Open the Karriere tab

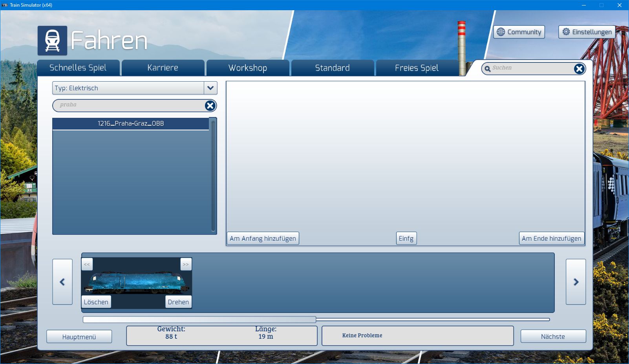[x=163, y=68]
